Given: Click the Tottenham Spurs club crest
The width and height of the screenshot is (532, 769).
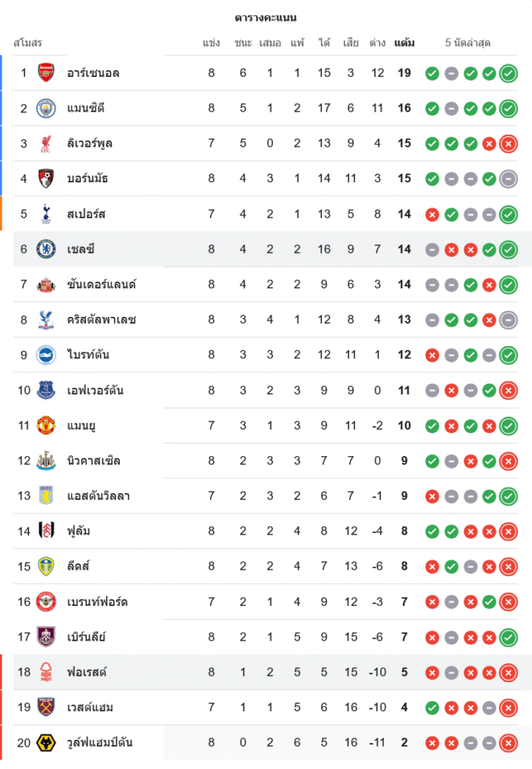Looking at the screenshot, I should [46, 214].
